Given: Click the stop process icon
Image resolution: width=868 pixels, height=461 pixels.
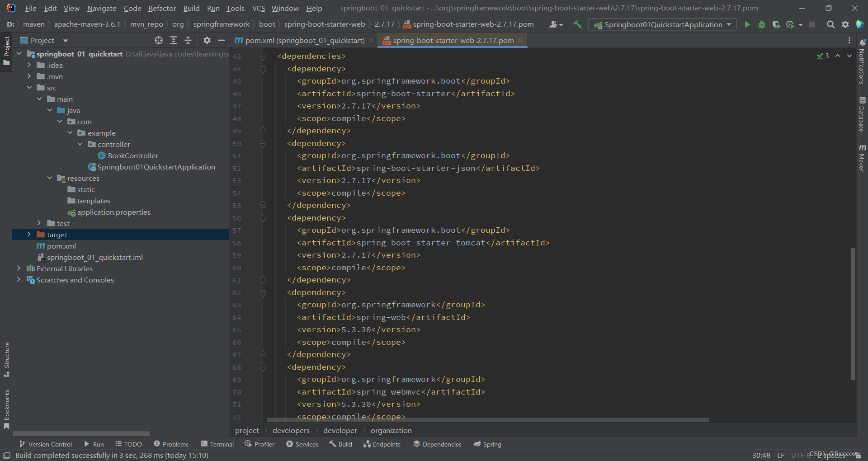Looking at the screenshot, I should 812,24.
